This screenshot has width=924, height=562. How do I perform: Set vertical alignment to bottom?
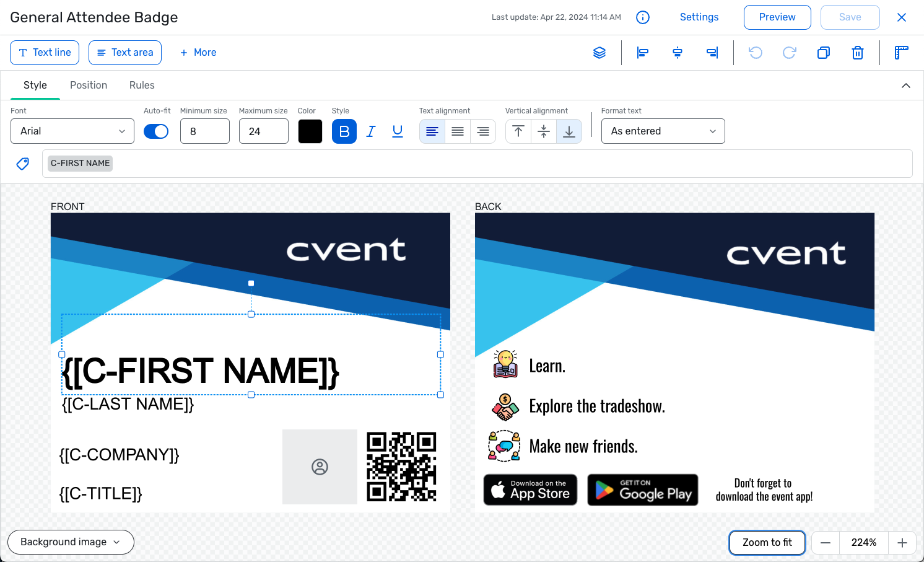569,131
